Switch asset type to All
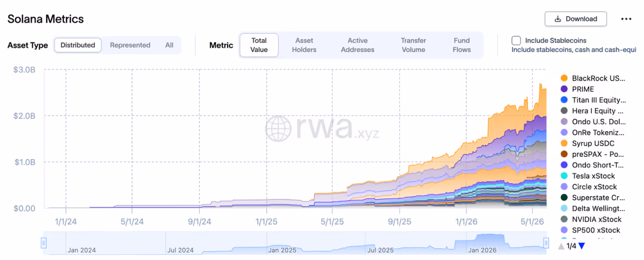 point(170,45)
